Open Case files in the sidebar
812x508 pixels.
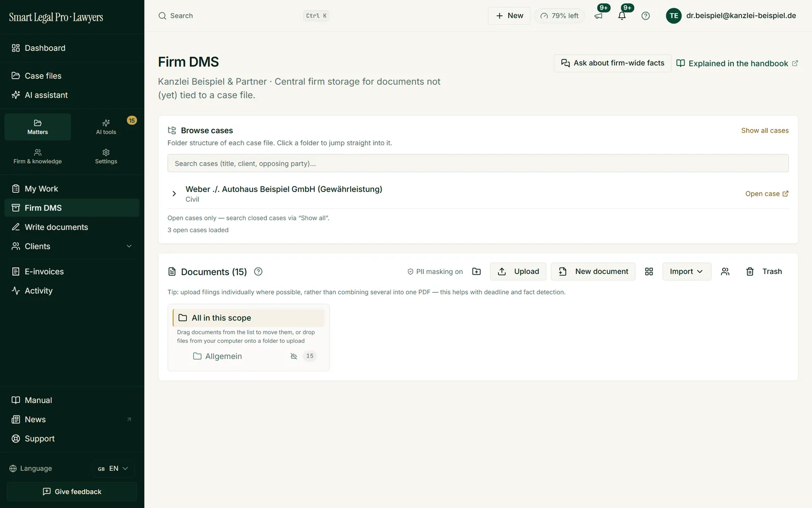pyautogui.click(x=72, y=76)
